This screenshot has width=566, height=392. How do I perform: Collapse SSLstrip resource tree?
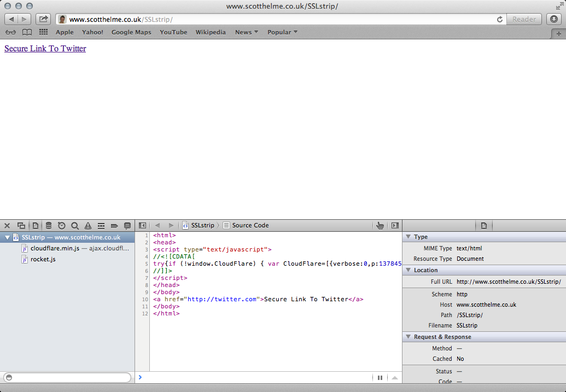click(7, 237)
